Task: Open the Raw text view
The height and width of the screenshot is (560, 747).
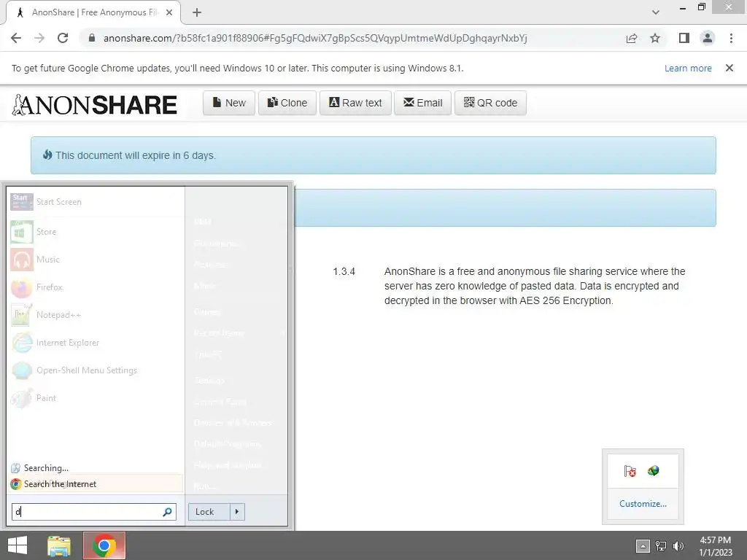Action: coord(355,103)
